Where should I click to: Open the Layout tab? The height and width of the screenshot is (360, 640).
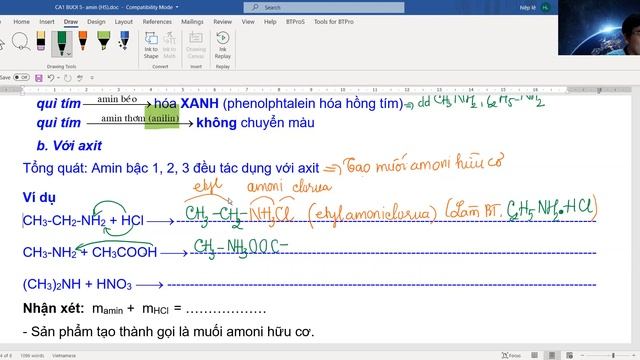pyautogui.click(x=124, y=22)
